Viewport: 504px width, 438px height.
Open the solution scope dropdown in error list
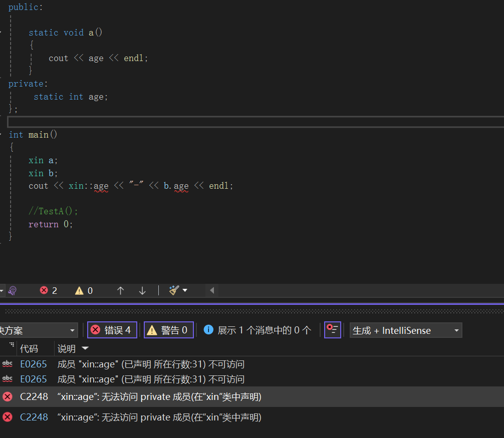pyautogui.click(x=38, y=330)
